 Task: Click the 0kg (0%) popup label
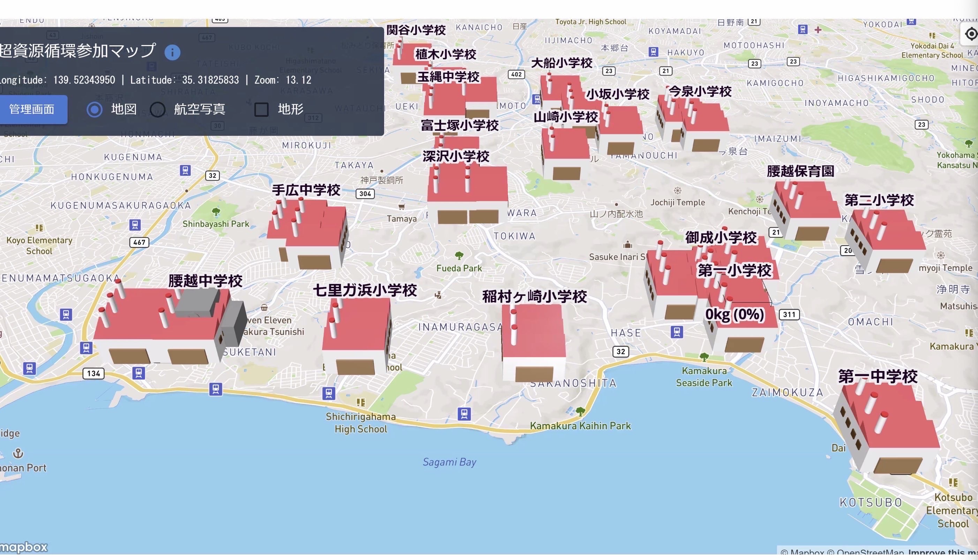734,315
